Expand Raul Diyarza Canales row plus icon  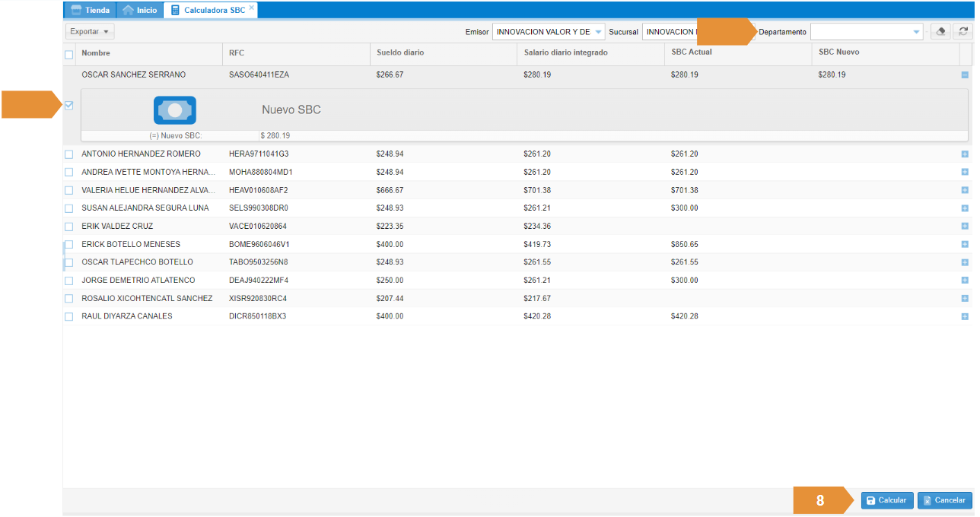965,316
